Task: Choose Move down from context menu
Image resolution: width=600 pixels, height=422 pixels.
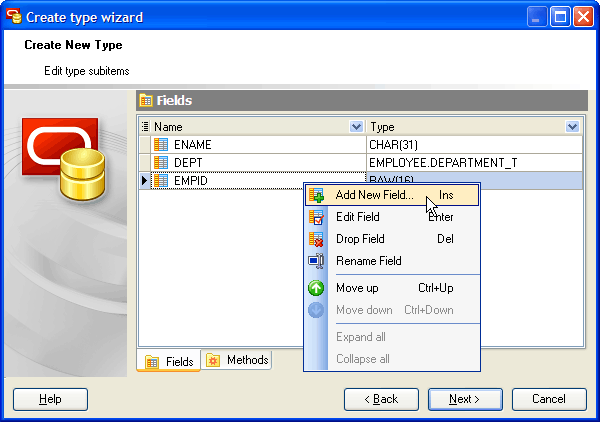Action: 392,310
